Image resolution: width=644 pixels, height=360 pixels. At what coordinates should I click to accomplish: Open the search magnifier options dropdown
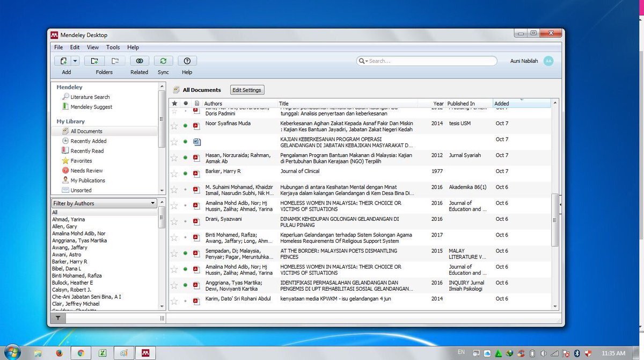(363, 61)
